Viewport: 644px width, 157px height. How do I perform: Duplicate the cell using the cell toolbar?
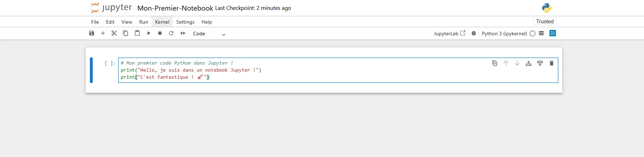coord(495,63)
